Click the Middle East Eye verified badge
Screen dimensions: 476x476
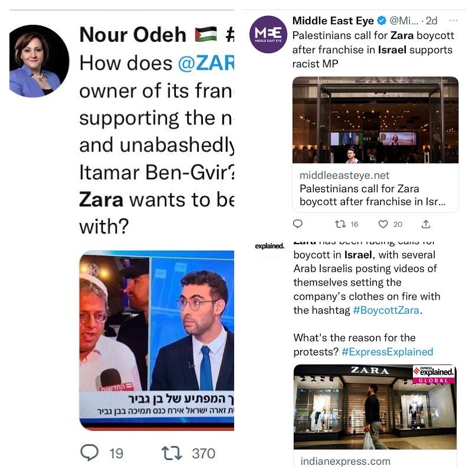point(382,21)
